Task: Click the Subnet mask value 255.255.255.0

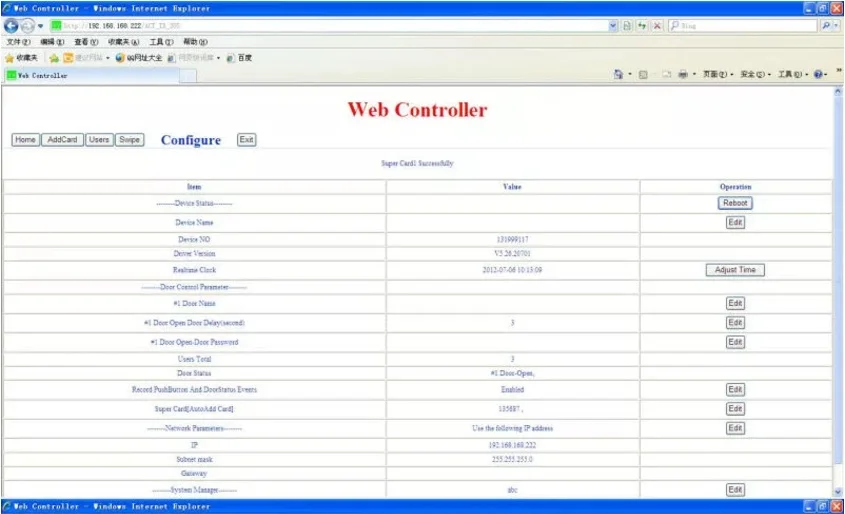Action: coord(512,460)
